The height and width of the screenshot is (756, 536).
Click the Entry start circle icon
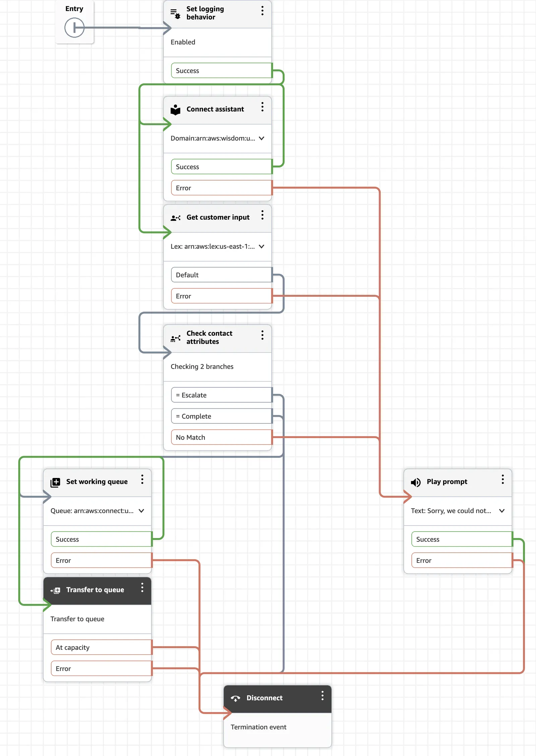pyautogui.click(x=74, y=28)
